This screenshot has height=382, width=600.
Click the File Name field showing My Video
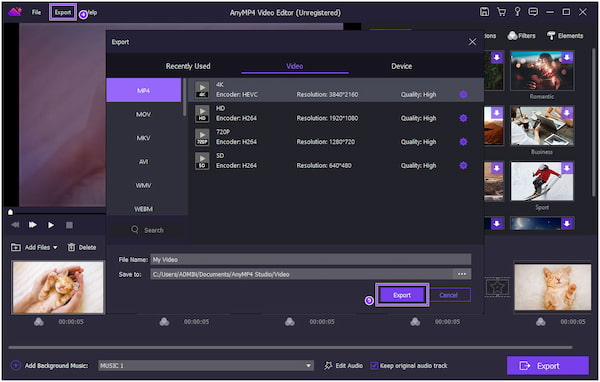311,260
